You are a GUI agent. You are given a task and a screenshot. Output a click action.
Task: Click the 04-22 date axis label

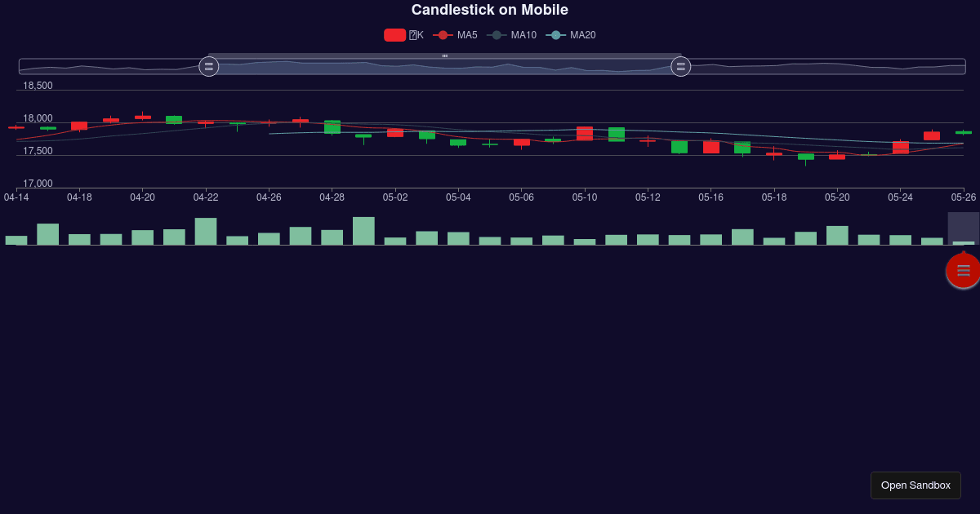pyautogui.click(x=206, y=197)
